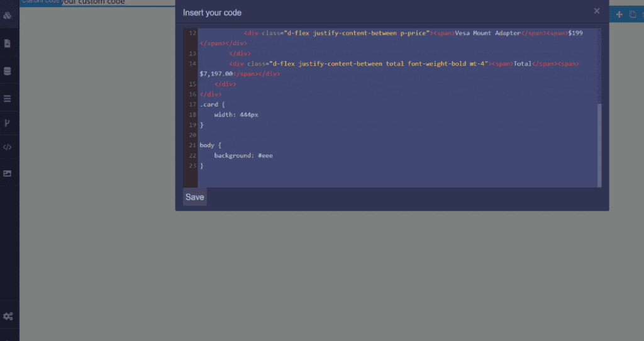Open the code brackets icon in sidebar
This screenshot has height=341, width=644.
pos(8,147)
